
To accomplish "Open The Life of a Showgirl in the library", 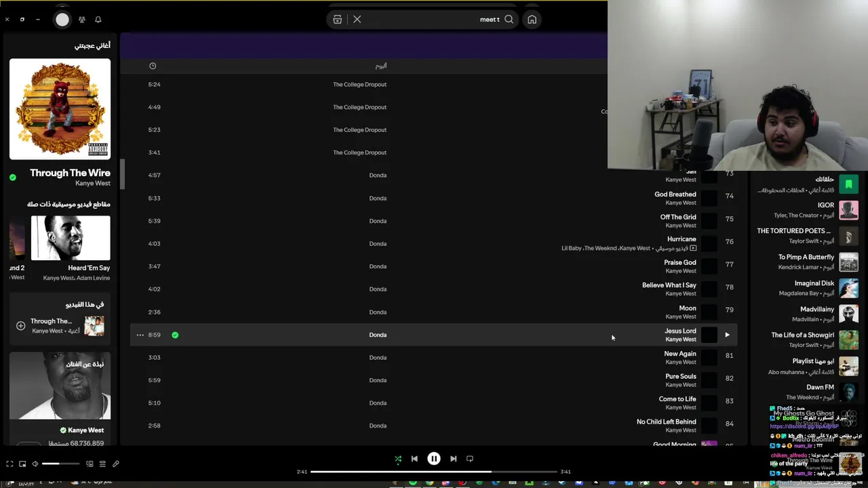I will (x=808, y=340).
